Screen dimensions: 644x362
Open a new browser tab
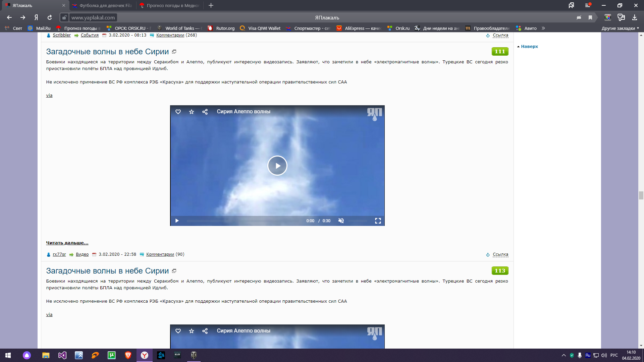point(211,5)
